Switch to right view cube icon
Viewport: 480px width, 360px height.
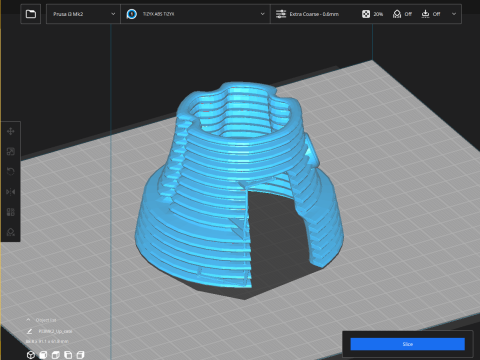[x=80, y=355]
